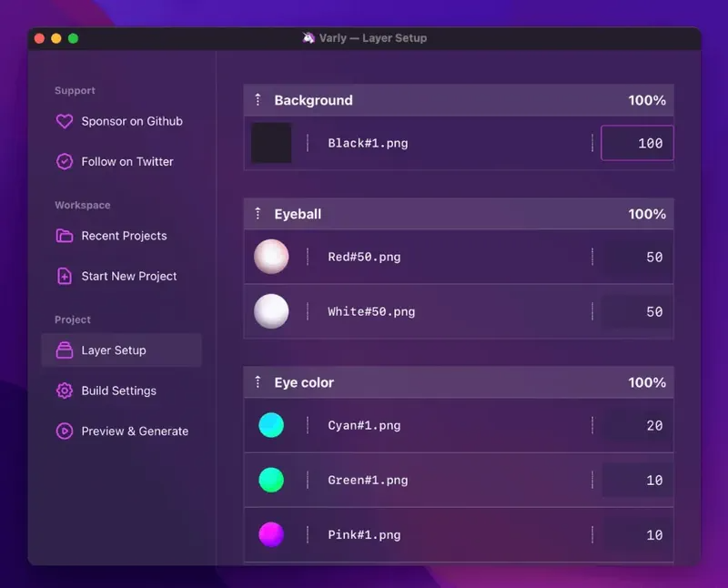Click the play icon for Preview & Generate
The width and height of the screenshot is (728, 588).
pyautogui.click(x=65, y=431)
